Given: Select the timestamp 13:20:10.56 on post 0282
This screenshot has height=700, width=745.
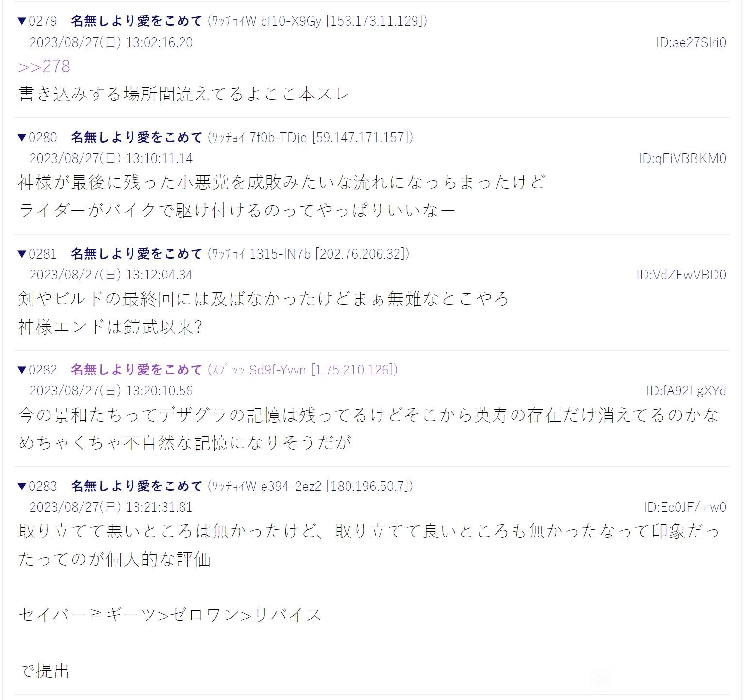Looking at the screenshot, I should (159, 391).
